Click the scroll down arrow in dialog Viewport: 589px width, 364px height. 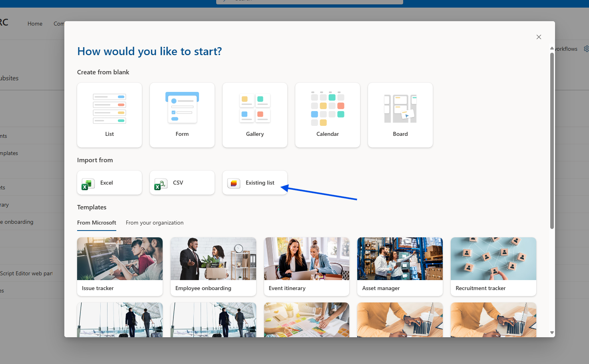click(552, 332)
